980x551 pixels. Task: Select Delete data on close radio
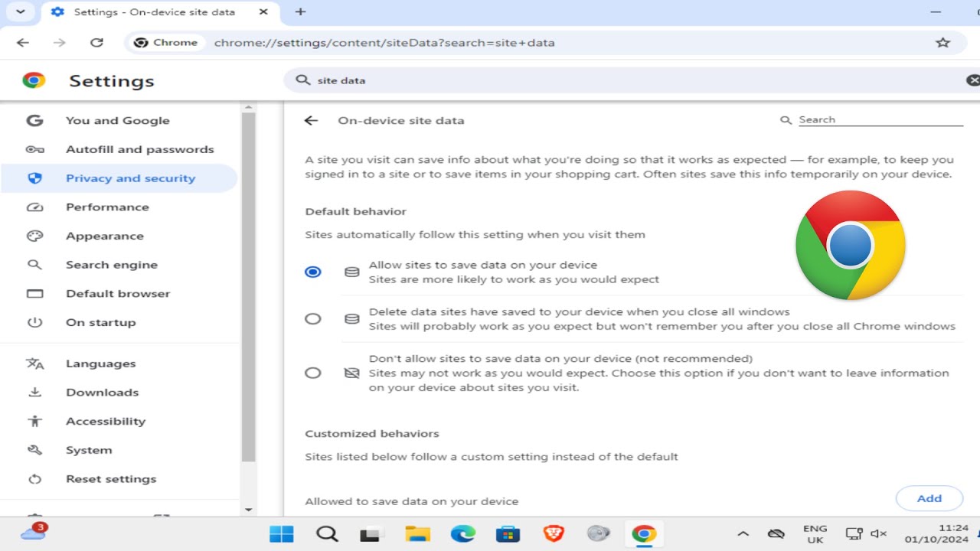pyautogui.click(x=313, y=318)
